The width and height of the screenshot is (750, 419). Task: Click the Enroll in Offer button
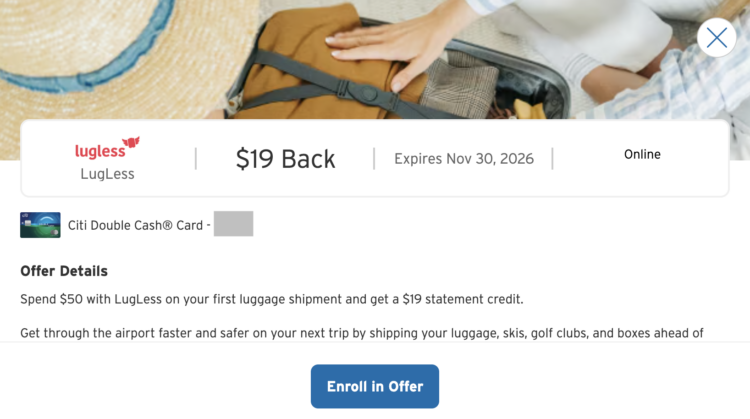click(375, 386)
